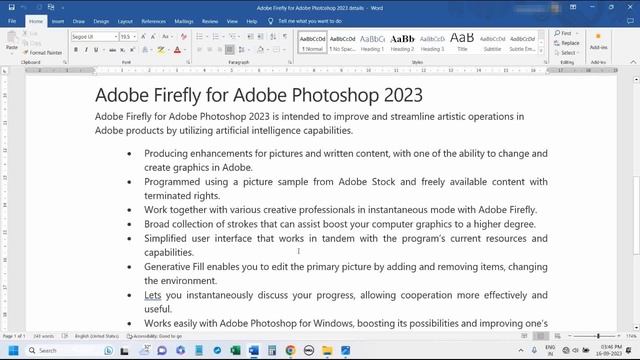
Task: Click the Add-ins icon
Action: click(598, 41)
